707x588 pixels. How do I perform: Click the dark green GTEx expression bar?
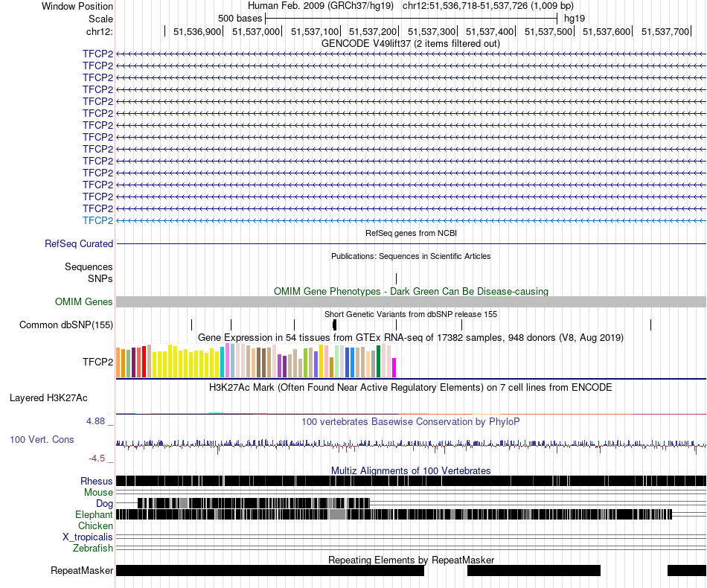[x=378, y=361]
